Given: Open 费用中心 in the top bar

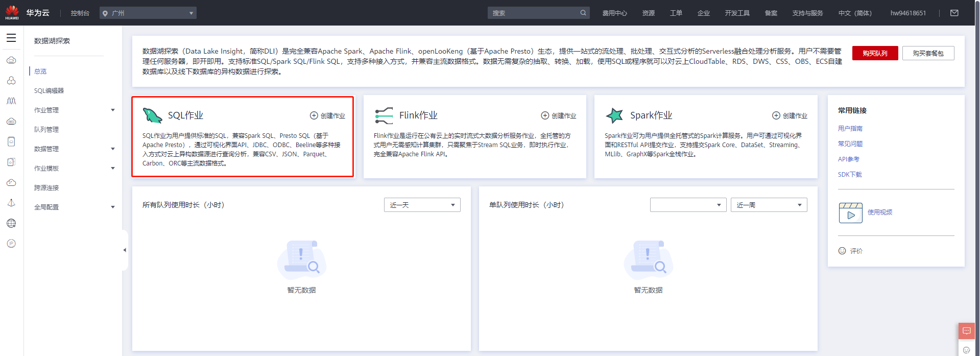Looking at the screenshot, I should click(614, 13).
